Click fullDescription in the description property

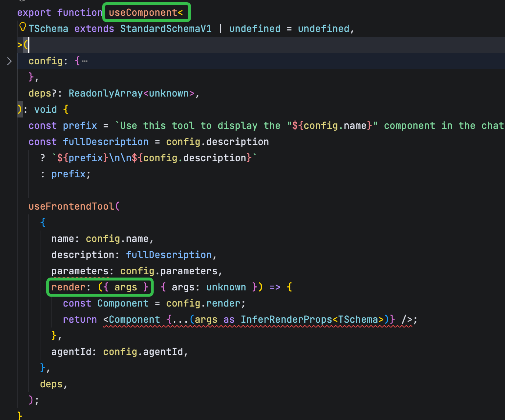click(x=169, y=255)
